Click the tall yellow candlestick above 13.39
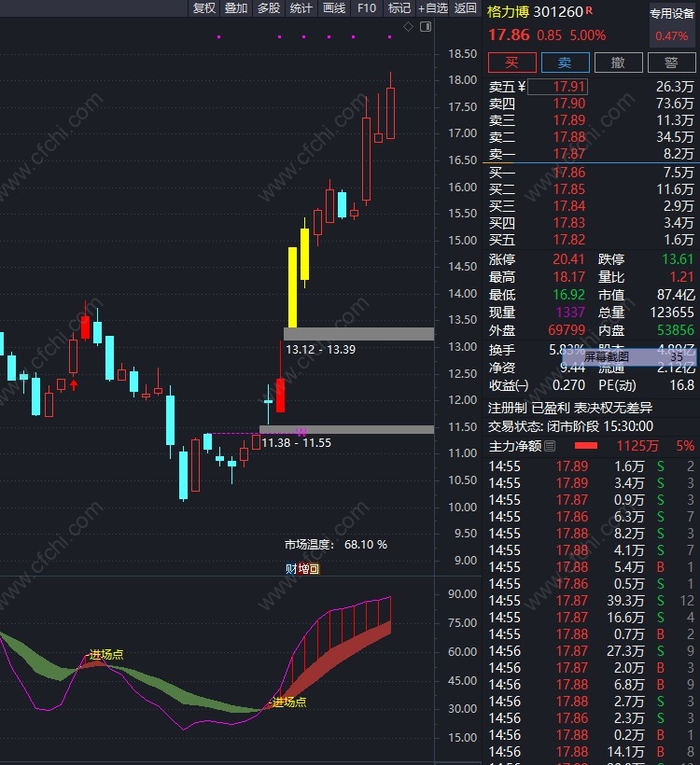 pyautogui.click(x=292, y=287)
